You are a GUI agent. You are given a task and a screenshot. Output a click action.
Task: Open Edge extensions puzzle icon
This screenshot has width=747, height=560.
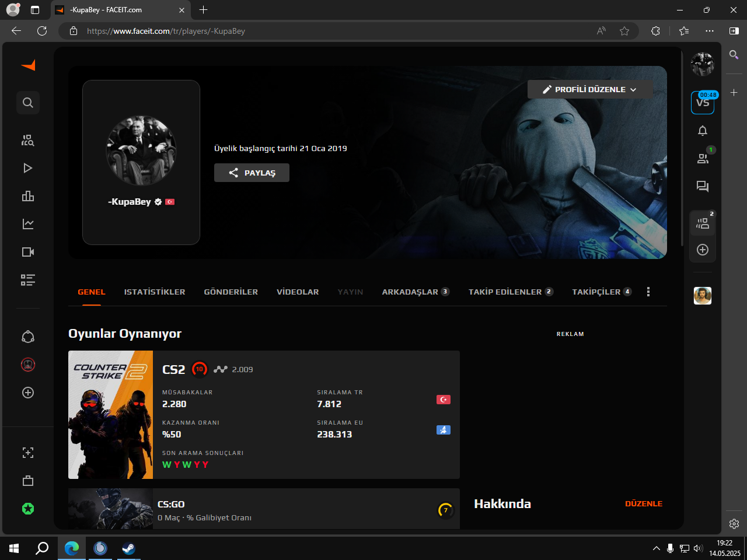(655, 31)
